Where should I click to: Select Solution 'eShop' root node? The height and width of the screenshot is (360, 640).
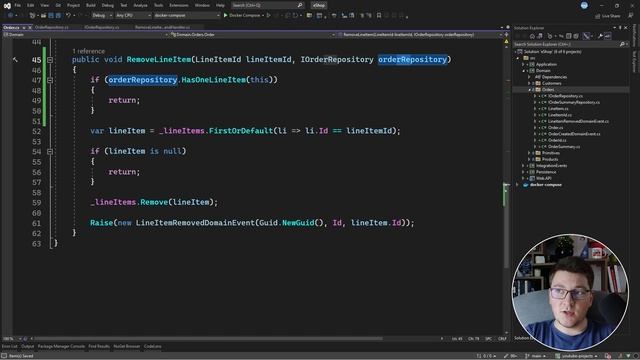point(549,52)
